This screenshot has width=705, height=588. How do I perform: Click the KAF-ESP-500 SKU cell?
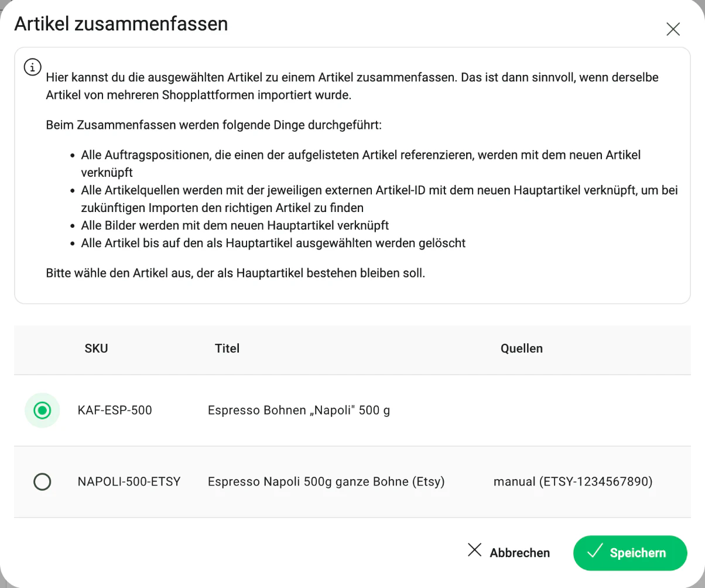tap(115, 411)
